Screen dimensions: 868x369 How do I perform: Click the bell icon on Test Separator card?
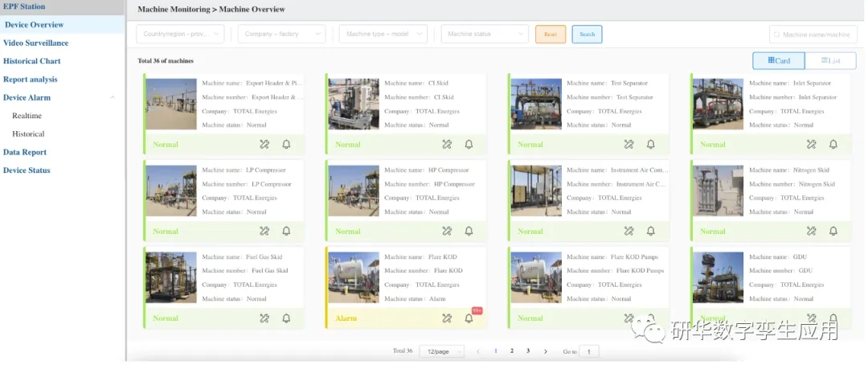point(651,145)
